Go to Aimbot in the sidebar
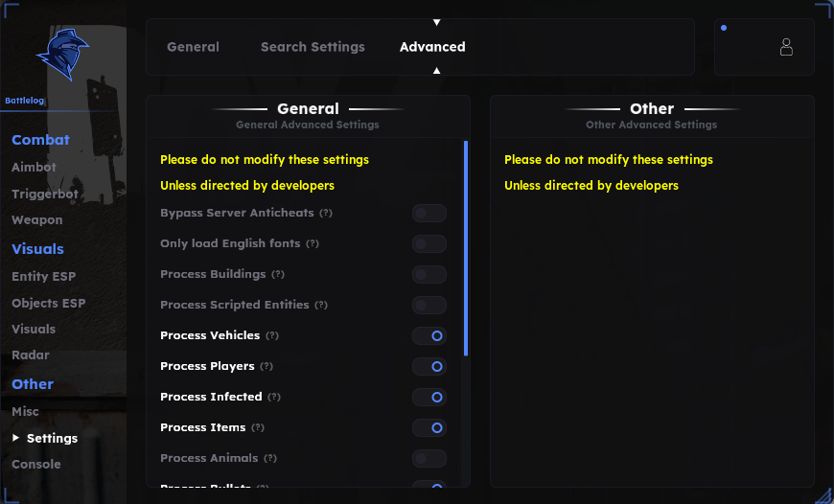The image size is (834, 504). 35,167
